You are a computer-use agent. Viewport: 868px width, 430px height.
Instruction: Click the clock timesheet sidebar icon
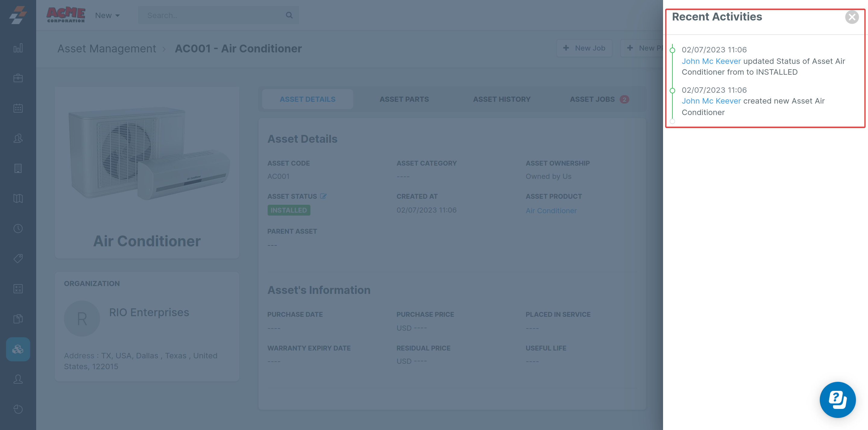pyautogui.click(x=18, y=229)
